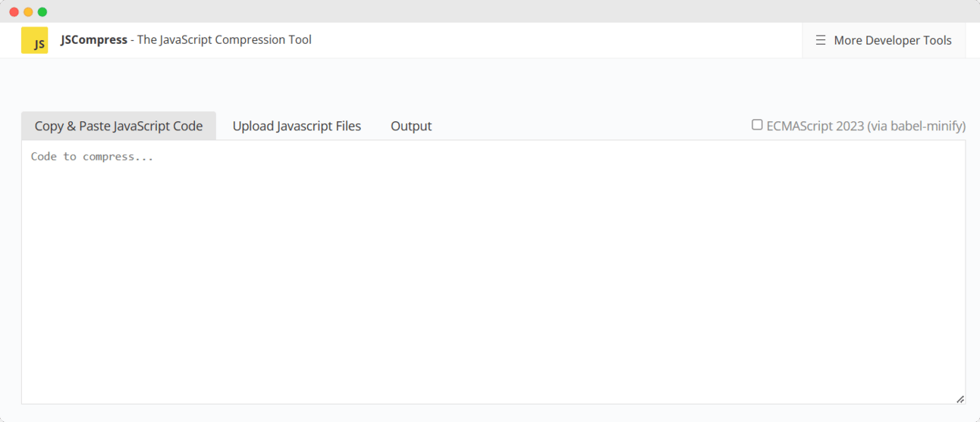Click the JSCompress bold site name

point(94,39)
